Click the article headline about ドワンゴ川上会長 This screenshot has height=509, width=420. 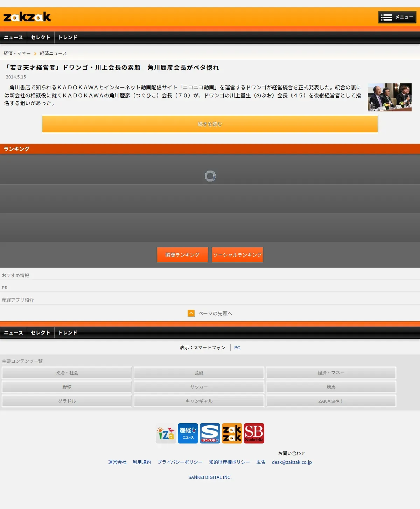(x=112, y=68)
